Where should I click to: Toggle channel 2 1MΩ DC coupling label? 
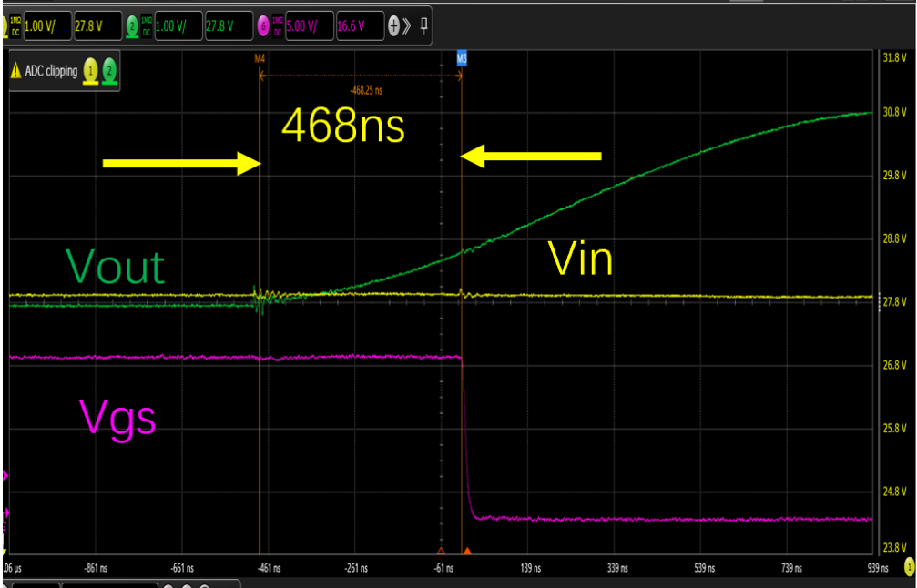[147, 26]
